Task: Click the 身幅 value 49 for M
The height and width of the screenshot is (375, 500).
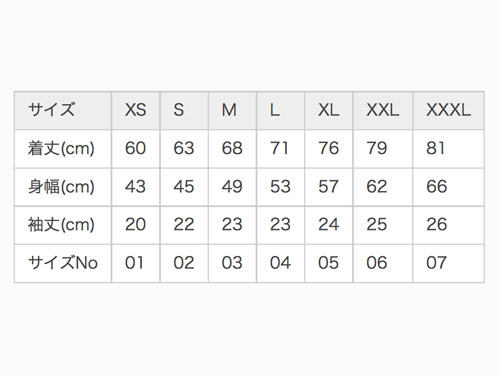Action: tap(232, 187)
